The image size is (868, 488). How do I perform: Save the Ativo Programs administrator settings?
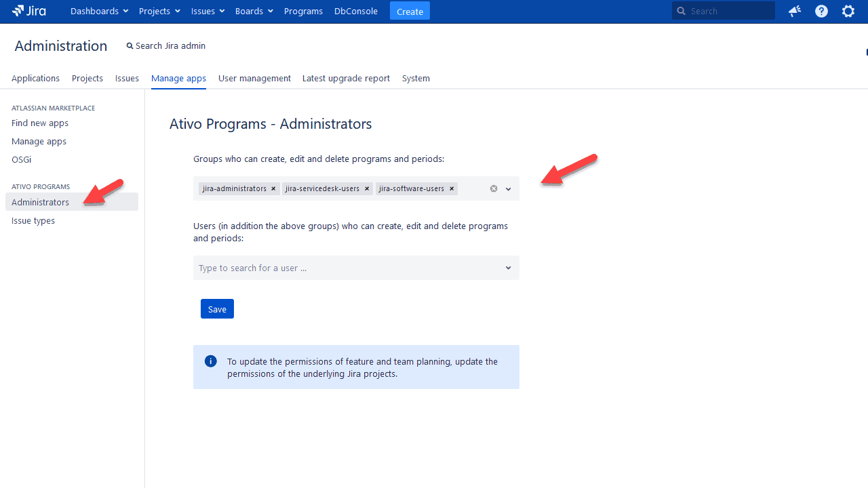click(x=217, y=308)
